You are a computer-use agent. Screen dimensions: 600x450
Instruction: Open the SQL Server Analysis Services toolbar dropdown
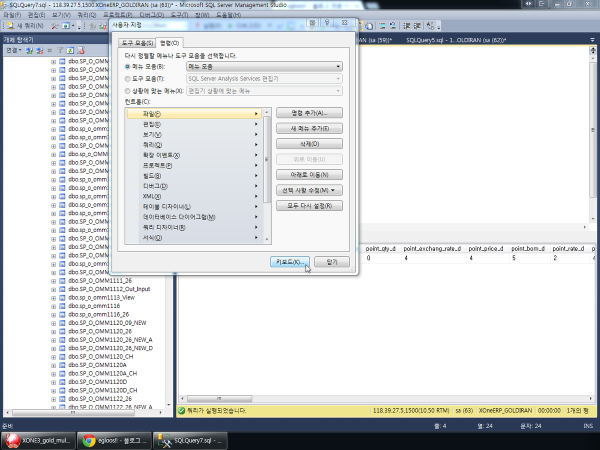338,79
